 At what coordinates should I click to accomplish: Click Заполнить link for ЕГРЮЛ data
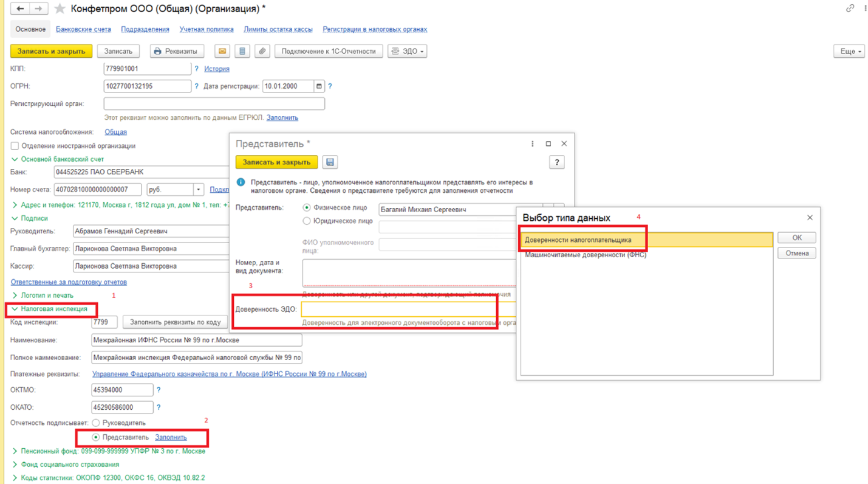coord(282,117)
